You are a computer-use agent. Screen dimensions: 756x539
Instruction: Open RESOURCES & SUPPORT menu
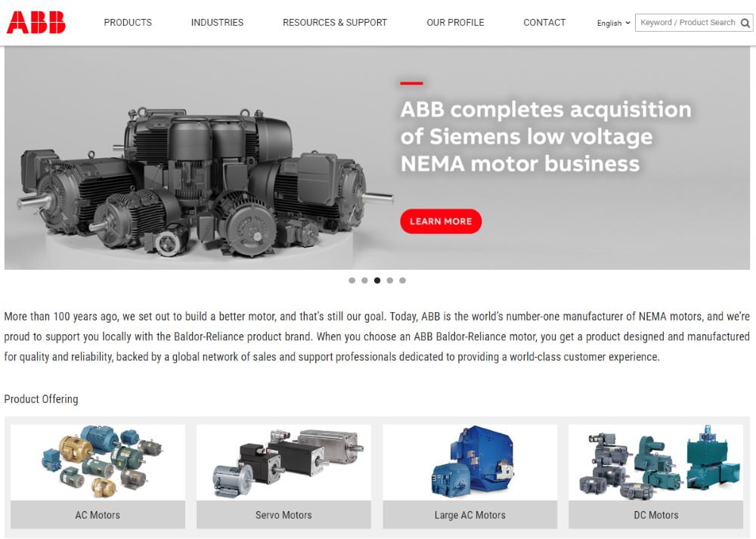[x=335, y=22]
